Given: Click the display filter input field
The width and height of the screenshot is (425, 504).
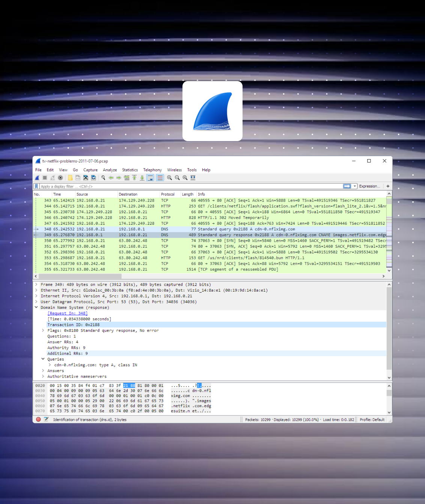Looking at the screenshot, I should [x=191, y=186].
